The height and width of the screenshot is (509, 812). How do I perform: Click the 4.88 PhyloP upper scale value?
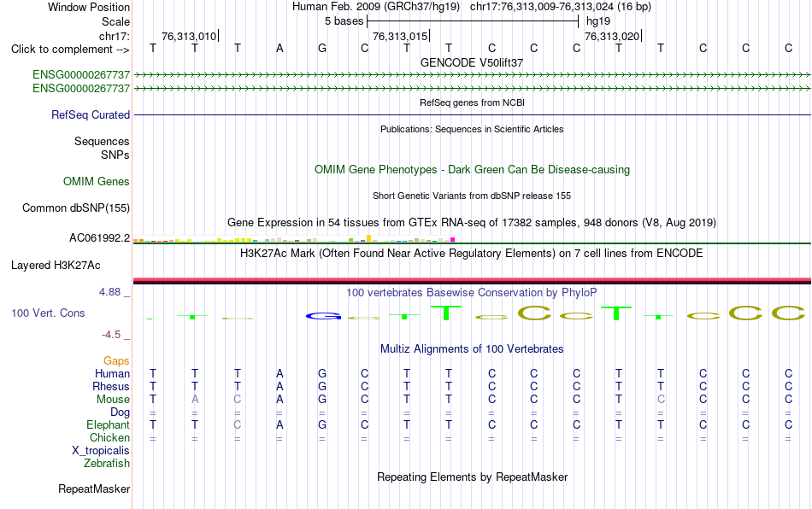[x=109, y=292]
